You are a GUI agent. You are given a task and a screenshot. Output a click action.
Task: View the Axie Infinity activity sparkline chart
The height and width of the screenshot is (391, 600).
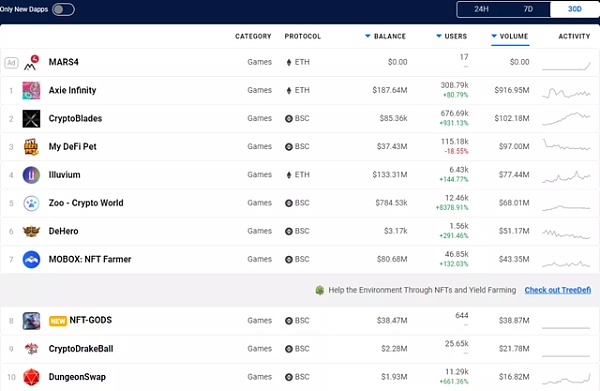click(566, 93)
